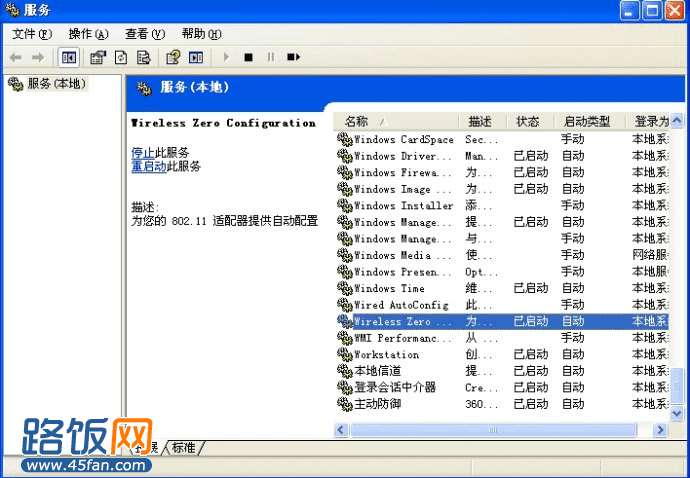Select the Windows Installer service name
Screen dimensions: 690x478
(404, 206)
